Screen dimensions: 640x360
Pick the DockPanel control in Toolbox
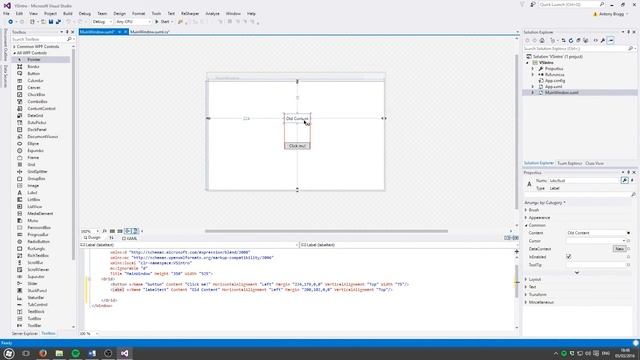(37, 129)
